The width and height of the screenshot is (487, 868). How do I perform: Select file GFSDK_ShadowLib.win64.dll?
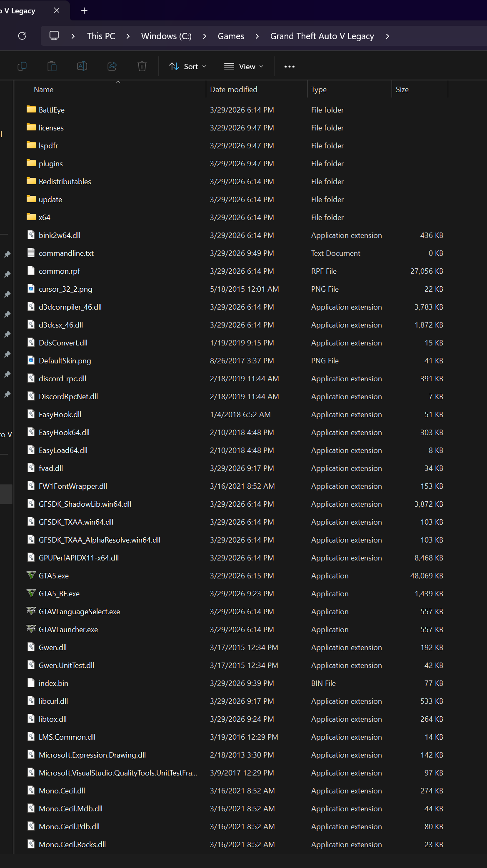pyautogui.click(x=85, y=504)
